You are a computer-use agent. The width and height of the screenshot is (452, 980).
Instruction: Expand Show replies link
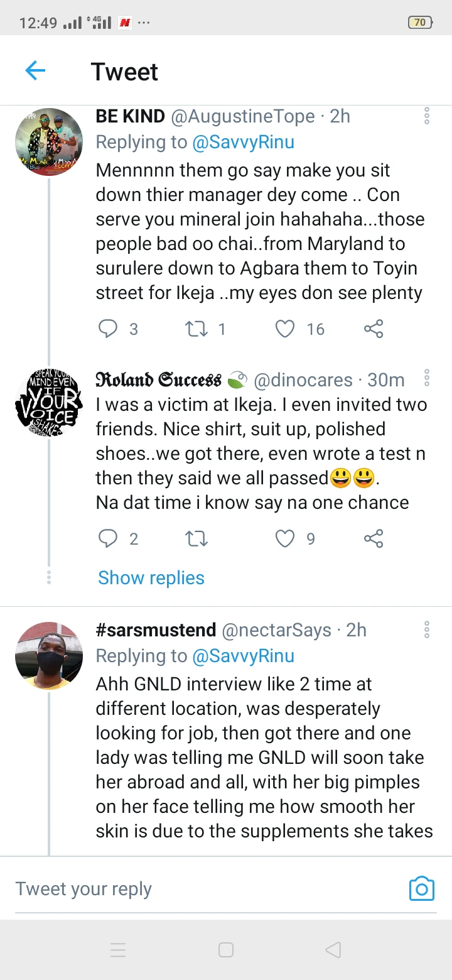(x=151, y=578)
